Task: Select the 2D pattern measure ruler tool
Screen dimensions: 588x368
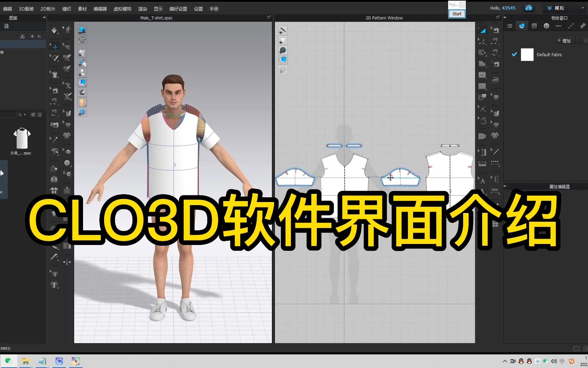Action: (x=482, y=164)
